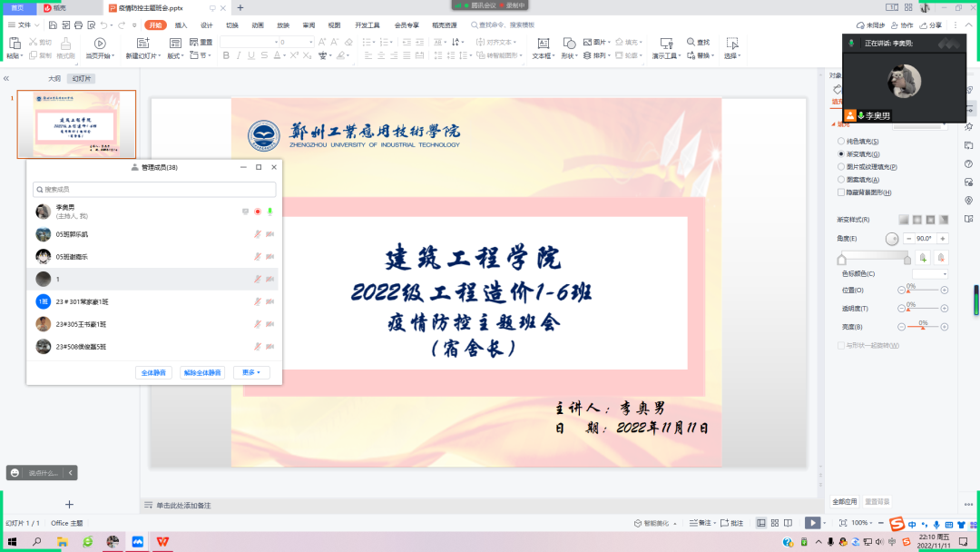Insert a text box (文本框)
980x552 pixels.
[543, 48]
